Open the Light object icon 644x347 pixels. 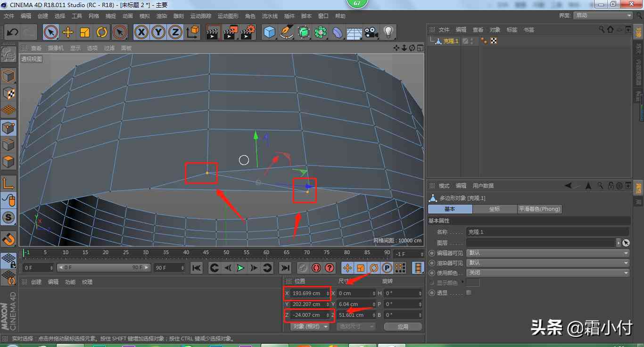click(388, 32)
